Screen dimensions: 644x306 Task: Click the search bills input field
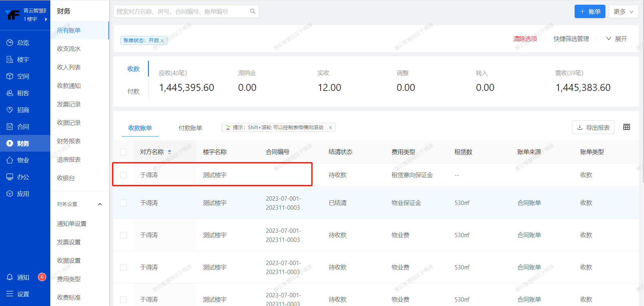click(x=181, y=11)
